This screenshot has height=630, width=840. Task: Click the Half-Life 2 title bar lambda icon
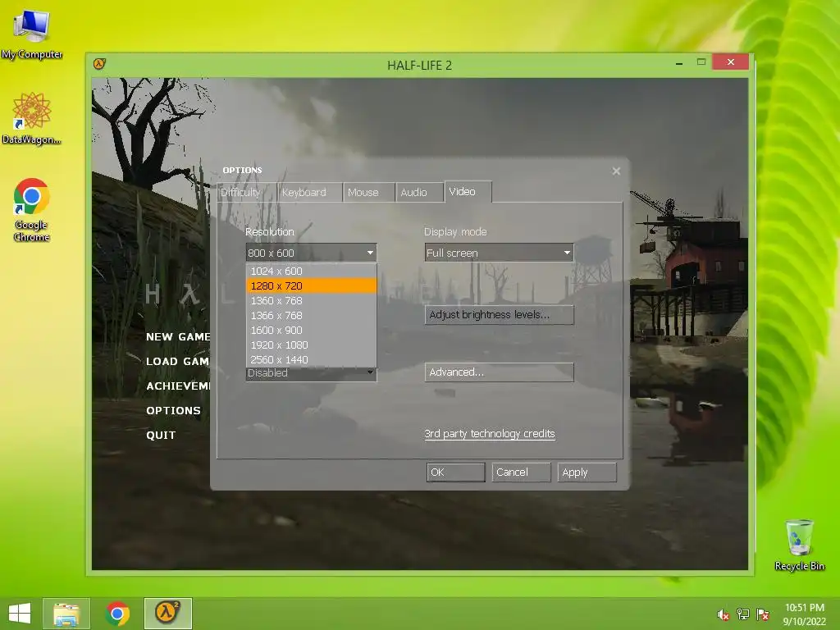(x=99, y=64)
